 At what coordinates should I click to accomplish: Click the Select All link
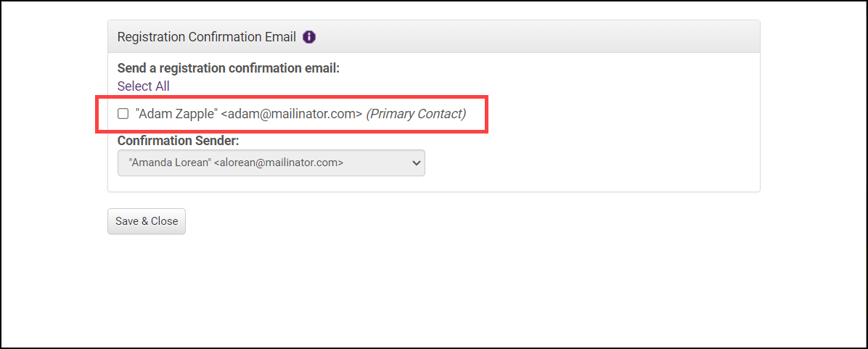(x=144, y=86)
